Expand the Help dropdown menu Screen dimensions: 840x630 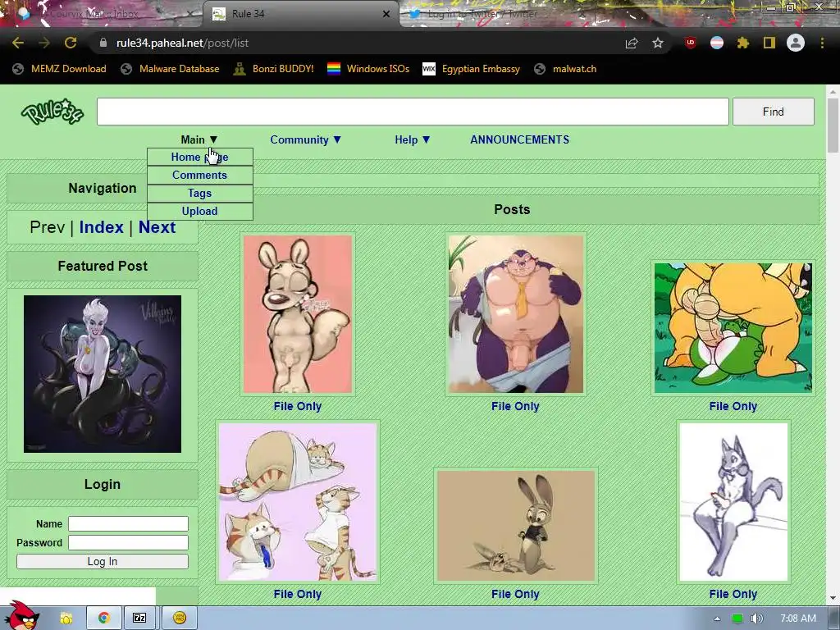(x=413, y=139)
